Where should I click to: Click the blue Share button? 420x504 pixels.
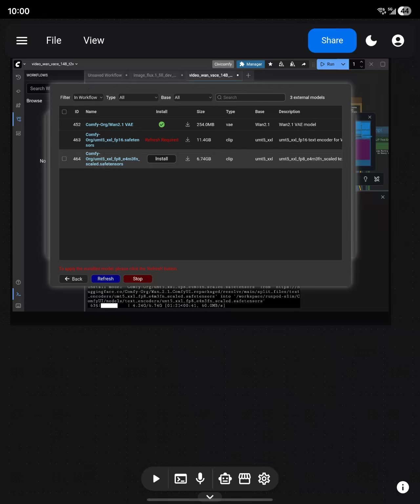pos(332,40)
